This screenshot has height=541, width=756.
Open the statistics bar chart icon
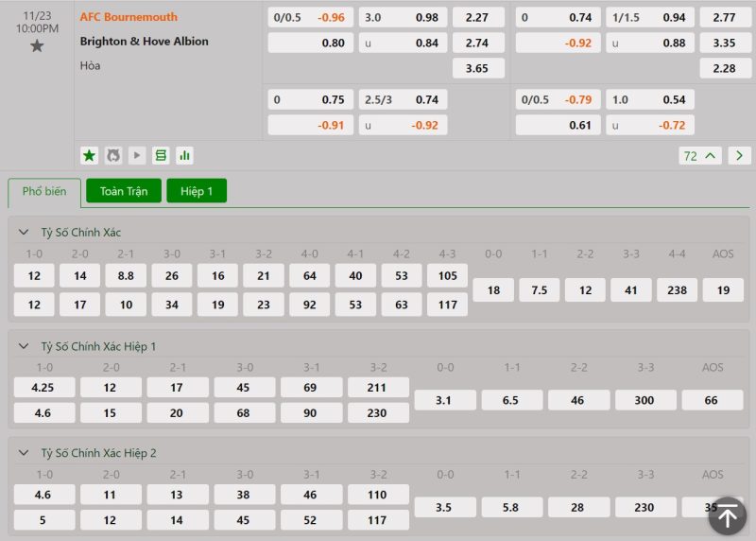[184, 156]
